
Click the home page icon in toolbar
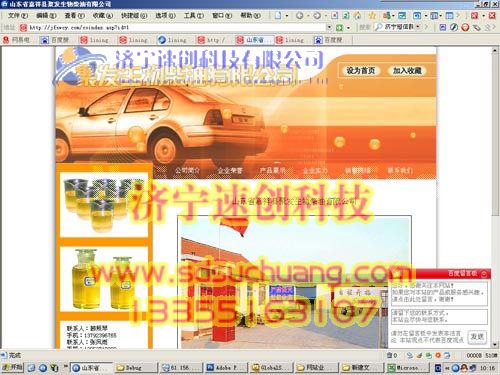point(357,15)
